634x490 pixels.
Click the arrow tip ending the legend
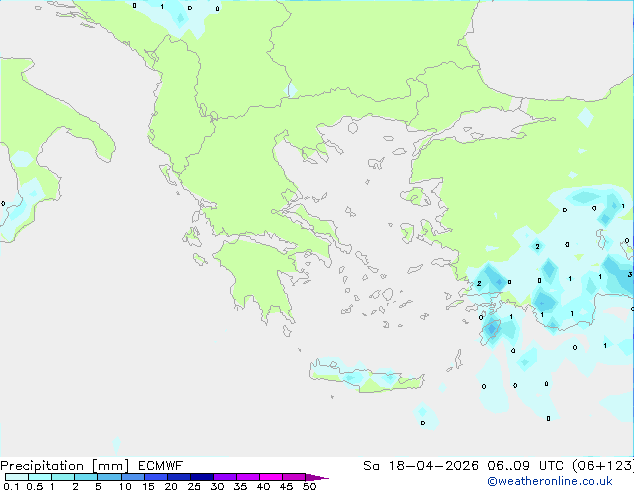pos(317,477)
